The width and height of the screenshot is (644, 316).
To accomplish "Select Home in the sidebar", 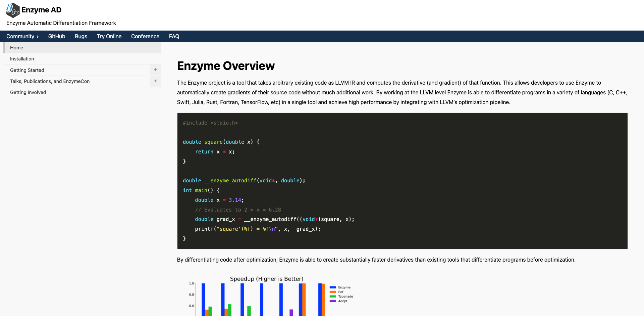I will tap(82, 48).
